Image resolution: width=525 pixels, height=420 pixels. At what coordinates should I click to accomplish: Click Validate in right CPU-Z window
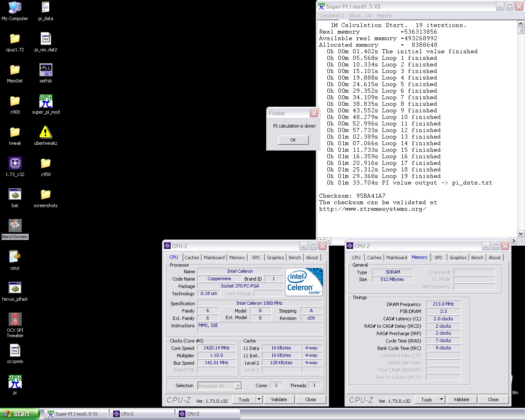(461, 399)
